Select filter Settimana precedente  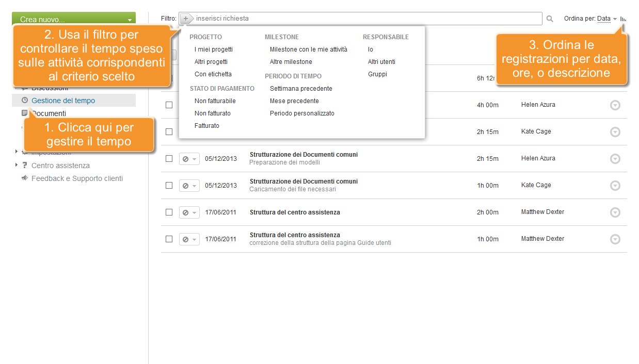point(301,89)
